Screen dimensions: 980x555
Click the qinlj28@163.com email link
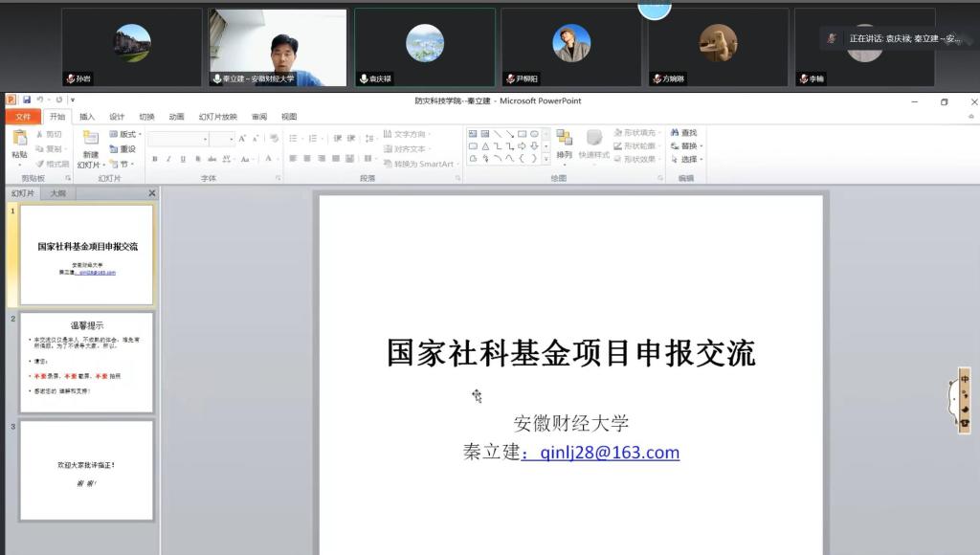pos(601,453)
